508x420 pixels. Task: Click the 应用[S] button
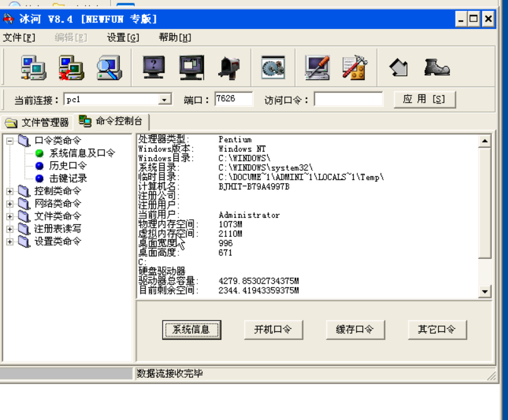click(425, 99)
